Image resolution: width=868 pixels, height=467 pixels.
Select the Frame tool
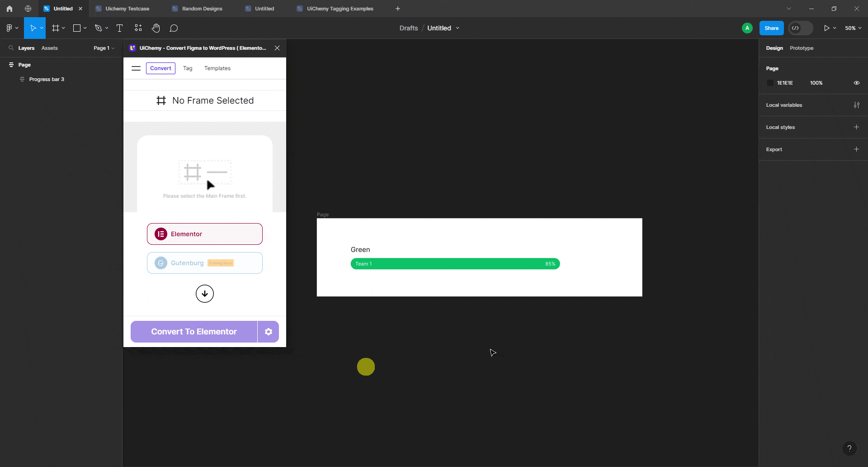click(x=55, y=28)
